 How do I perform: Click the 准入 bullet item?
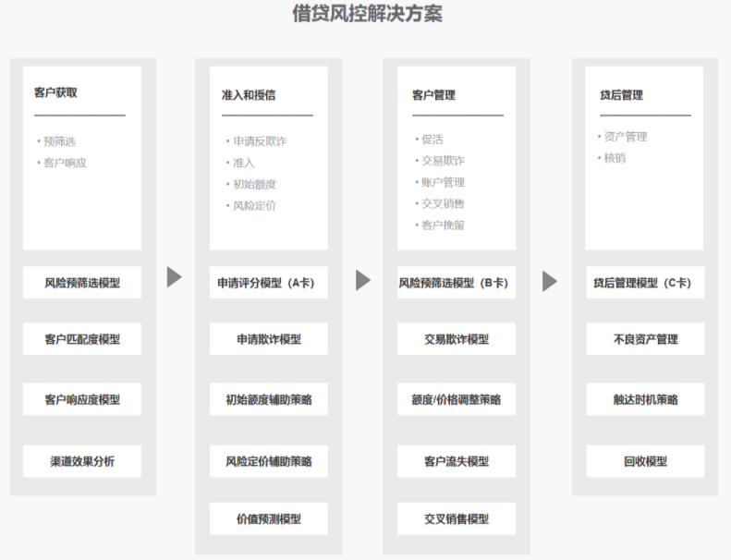coord(241,163)
